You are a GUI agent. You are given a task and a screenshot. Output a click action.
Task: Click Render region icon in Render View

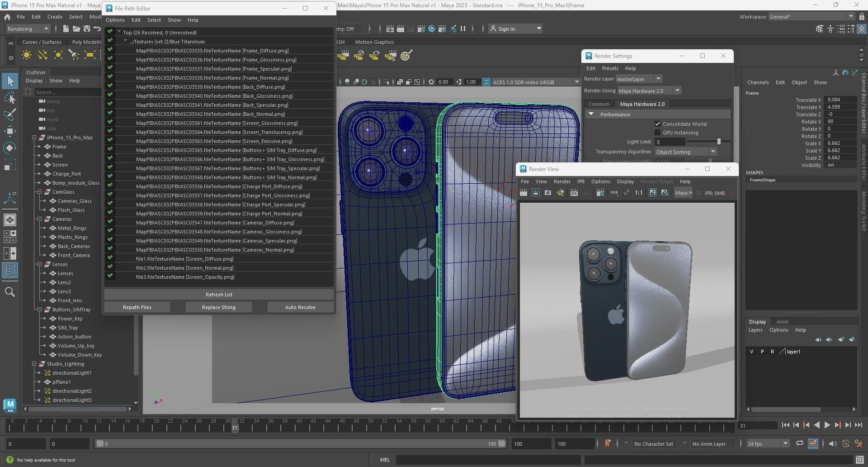click(536, 193)
